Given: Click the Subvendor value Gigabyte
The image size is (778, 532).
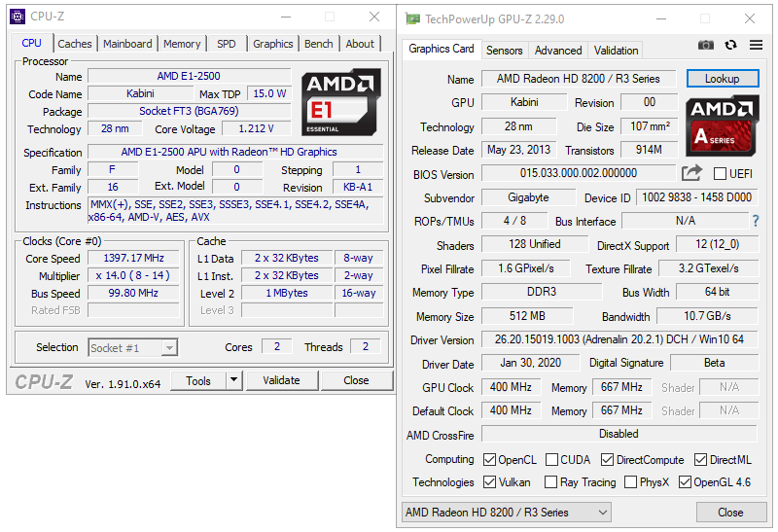Looking at the screenshot, I should 528,197.
